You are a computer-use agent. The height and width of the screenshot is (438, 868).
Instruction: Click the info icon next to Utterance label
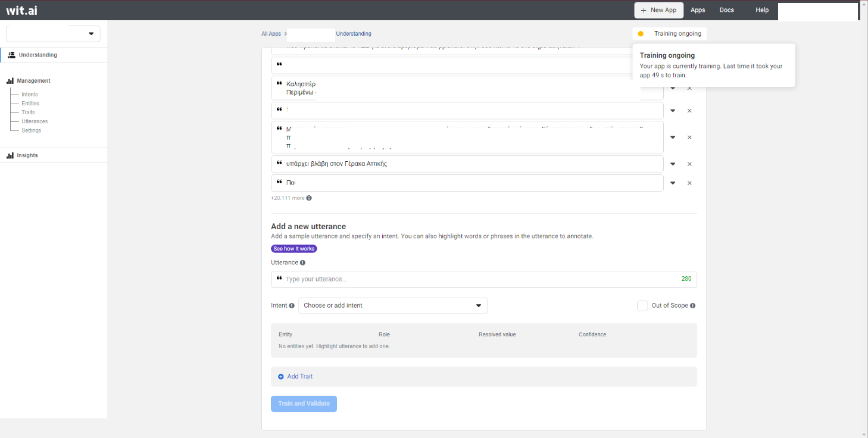[302, 262]
